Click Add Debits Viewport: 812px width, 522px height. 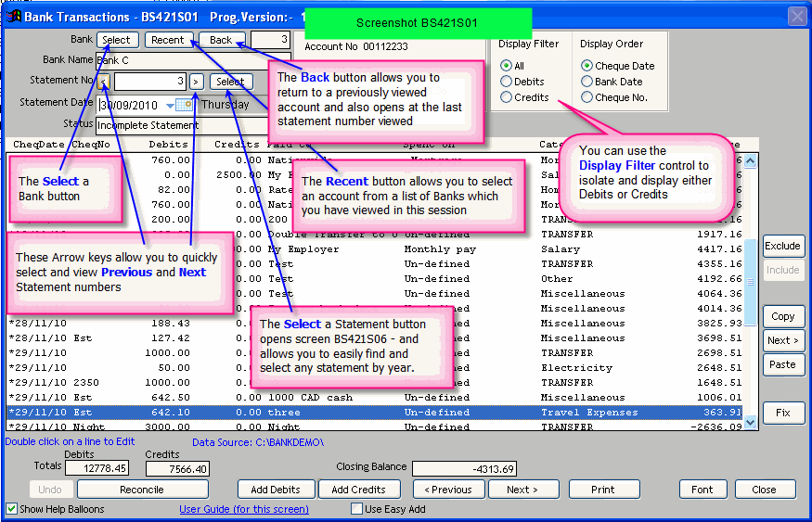[276, 490]
